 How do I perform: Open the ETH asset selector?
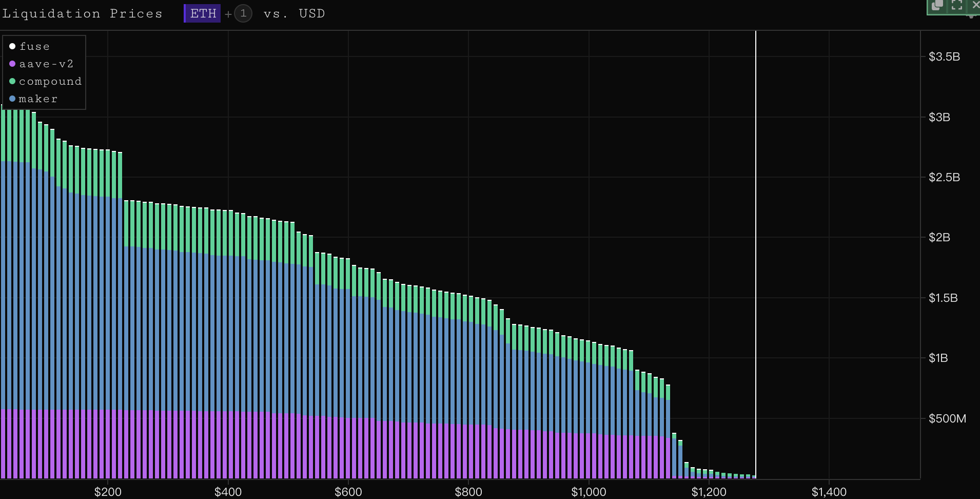[203, 14]
